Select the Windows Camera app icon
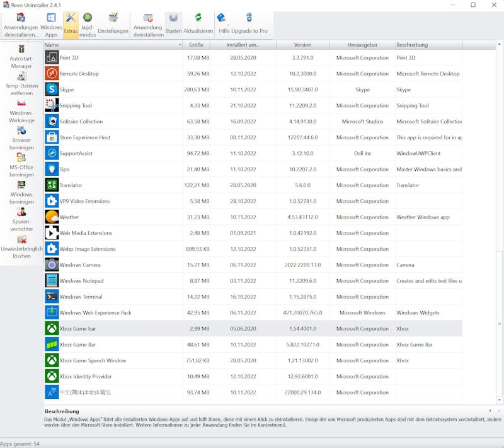The width and height of the screenshot is (504, 448). [x=52, y=265]
